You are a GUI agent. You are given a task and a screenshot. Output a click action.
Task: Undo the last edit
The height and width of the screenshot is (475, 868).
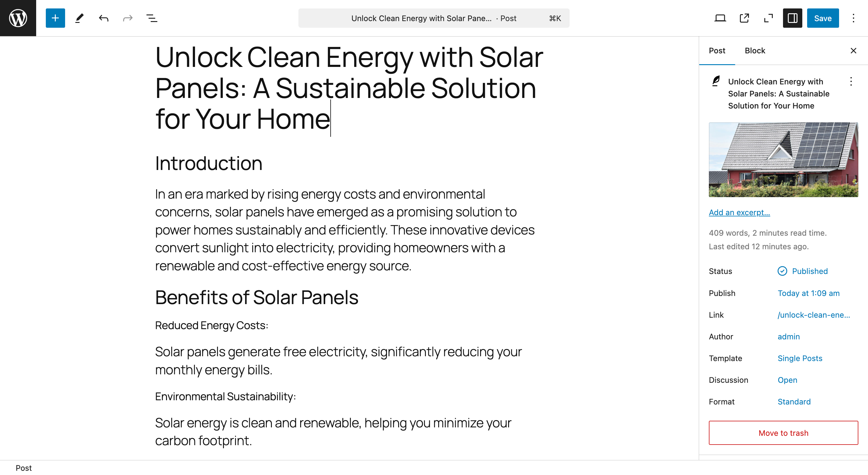point(103,18)
